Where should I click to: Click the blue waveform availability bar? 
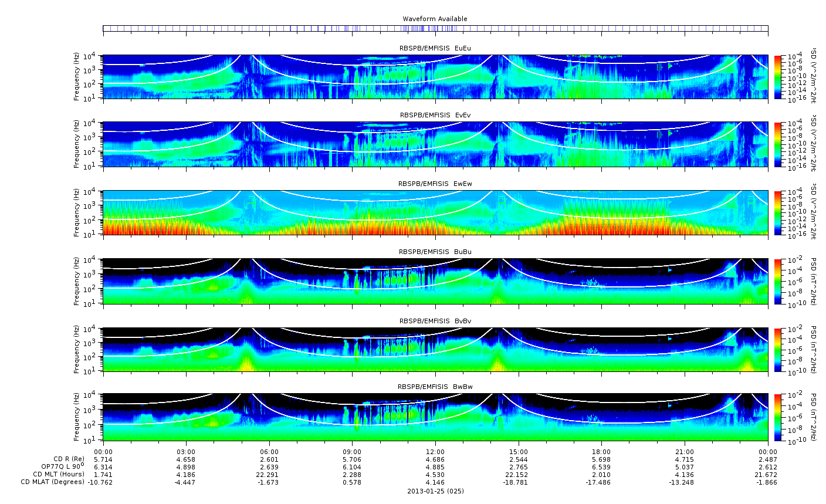pos(435,28)
